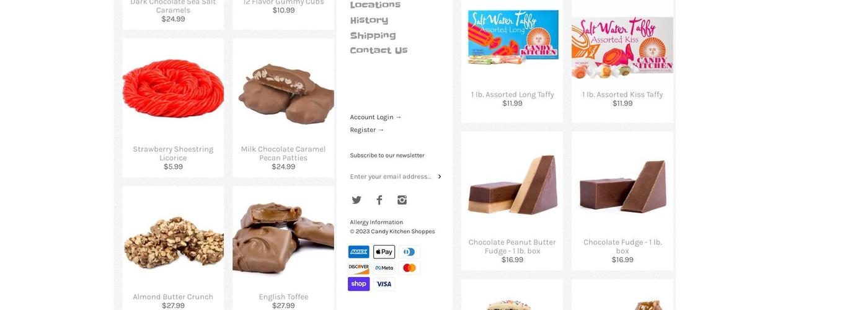View the Allergy Information link

tap(376, 222)
